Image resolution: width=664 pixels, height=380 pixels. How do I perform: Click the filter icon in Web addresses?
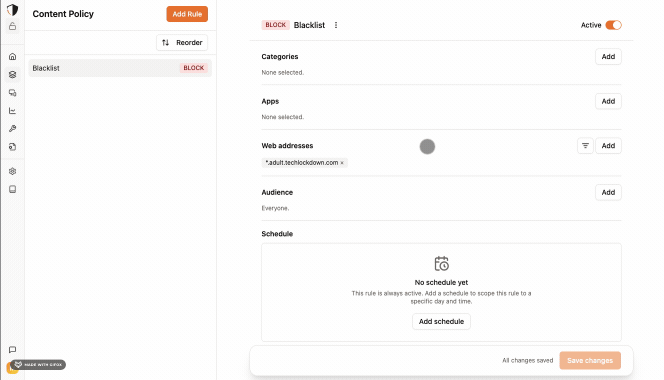click(x=585, y=146)
